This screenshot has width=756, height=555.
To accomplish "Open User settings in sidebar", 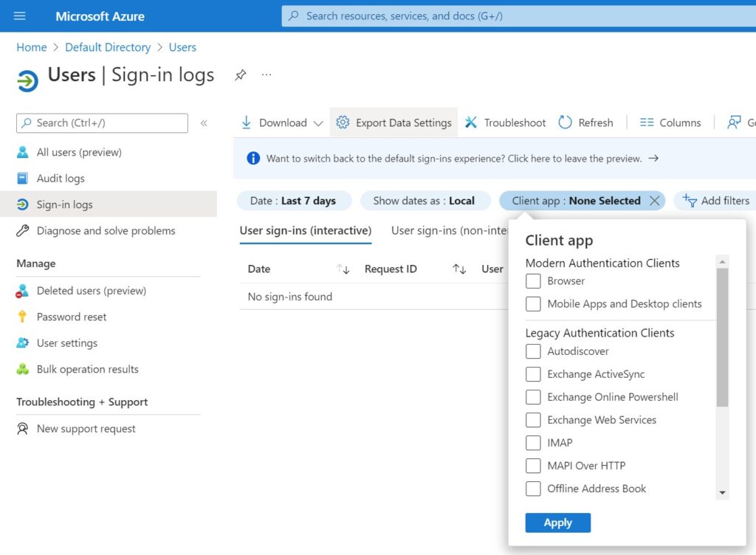I will (x=67, y=342).
